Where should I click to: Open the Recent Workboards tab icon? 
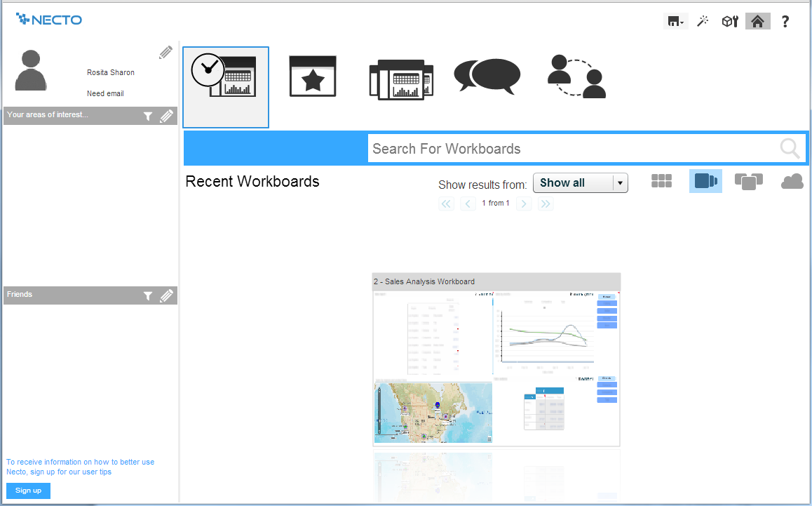click(226, 87)
